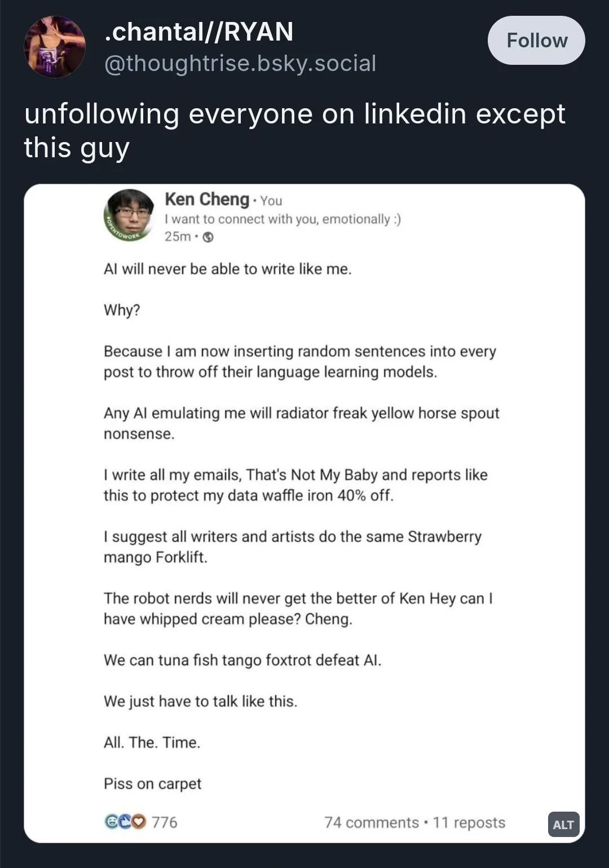Click the globe visibility icon
The image size is (609, 868).
[x=208, y=237]
